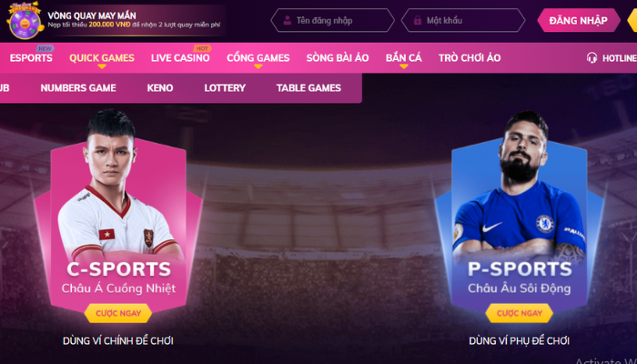The image size is (637, 364).
Task: Select SÒNG BÀI ẢO menu item
Action: point(338,58)
